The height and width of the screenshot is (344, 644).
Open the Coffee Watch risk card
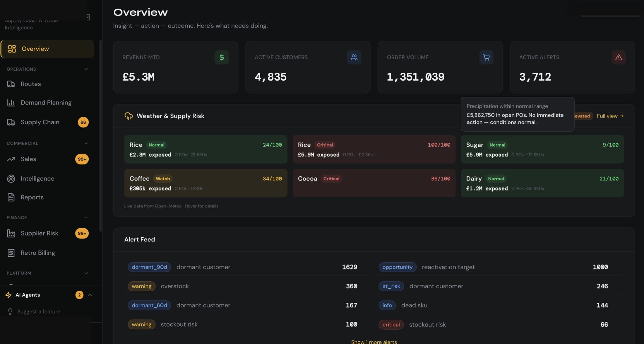(205, 183)
